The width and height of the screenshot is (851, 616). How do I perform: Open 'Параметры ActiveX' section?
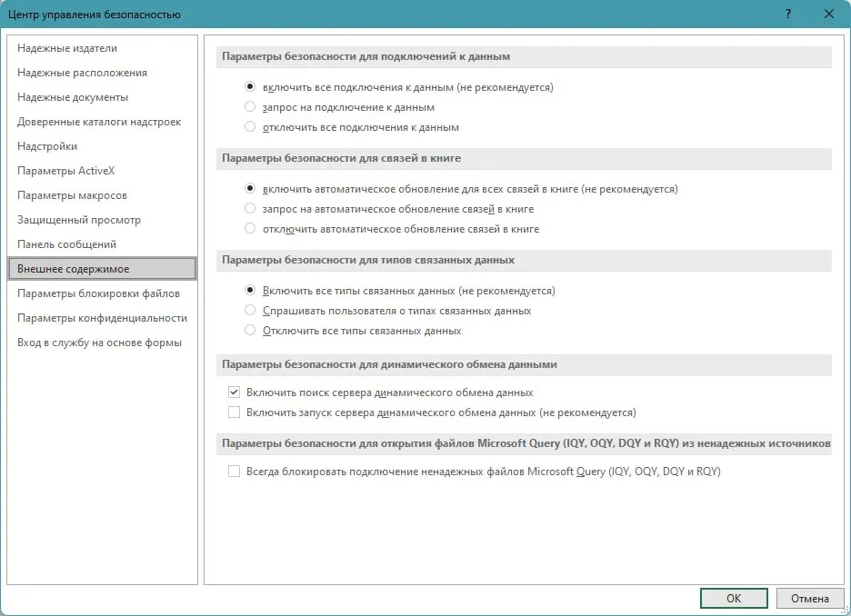click(x=65, y=171)
